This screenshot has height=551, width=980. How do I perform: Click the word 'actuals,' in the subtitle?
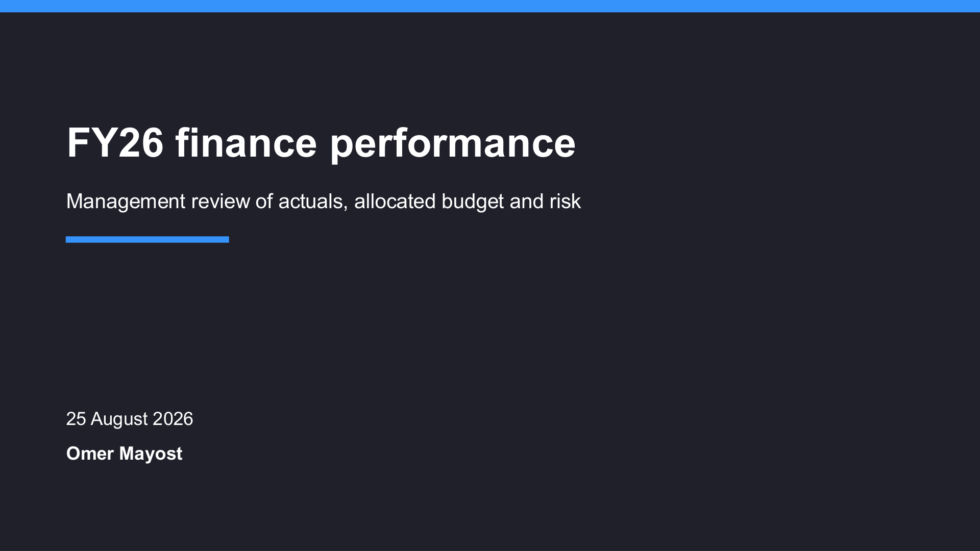[313, 202]
